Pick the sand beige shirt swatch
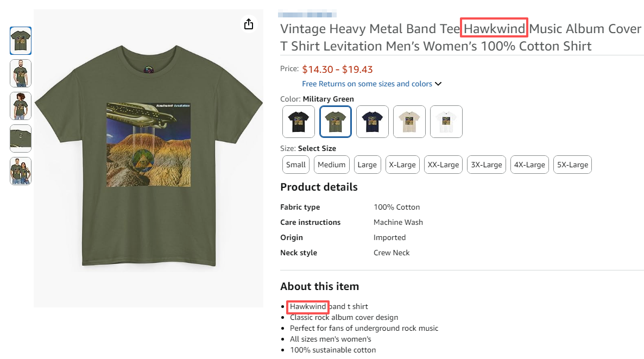644x359 pixels. (x=409, y=122)
